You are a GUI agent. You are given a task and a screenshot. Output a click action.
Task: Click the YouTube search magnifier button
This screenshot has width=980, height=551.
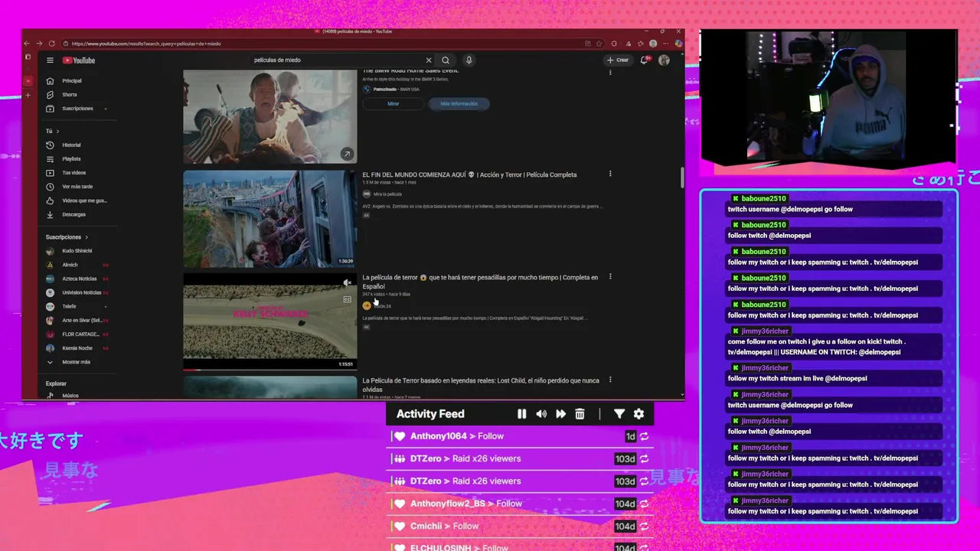(x=446, y=60)
